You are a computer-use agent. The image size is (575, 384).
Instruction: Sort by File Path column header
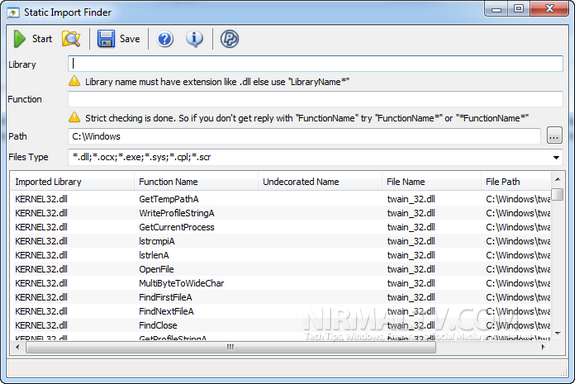click(516, 182)
